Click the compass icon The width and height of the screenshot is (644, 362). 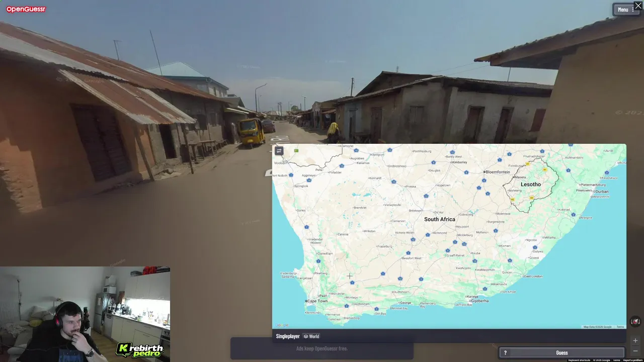(x=635, y=322)
